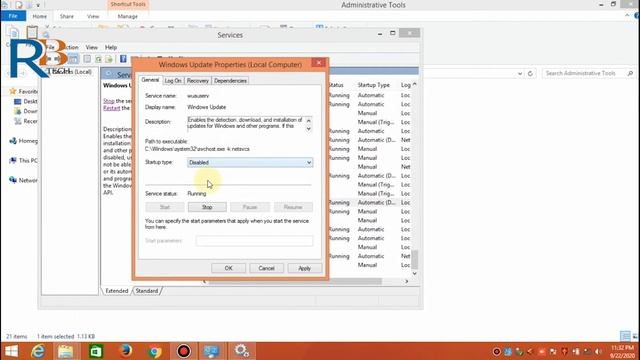
Task: Switch to the Dependencies tab
Action: tap(230, 81)
